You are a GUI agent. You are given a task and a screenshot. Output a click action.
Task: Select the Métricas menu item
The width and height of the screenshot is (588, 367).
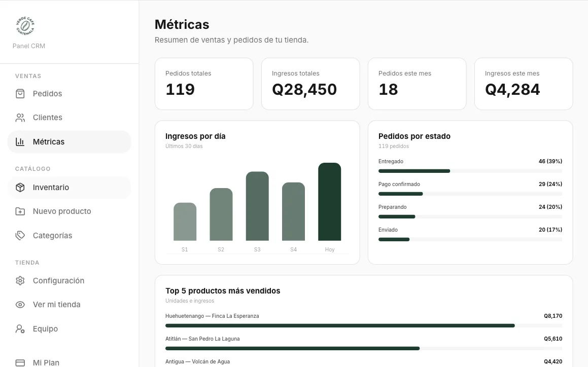(x=70, y=142)
